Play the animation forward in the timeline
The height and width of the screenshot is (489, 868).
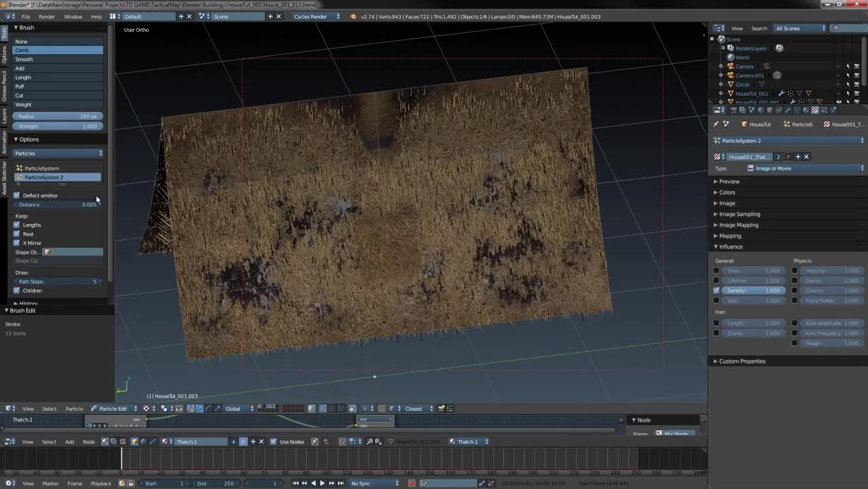click(322, 483)
